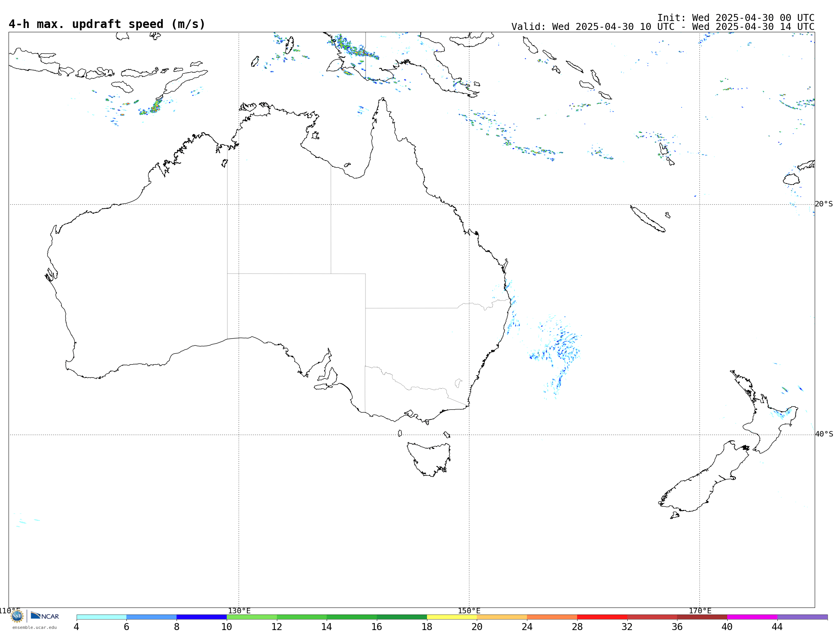Click the 'Valid:' time range line
Viewport: 840px width, 632px height.
click(663, 27)
